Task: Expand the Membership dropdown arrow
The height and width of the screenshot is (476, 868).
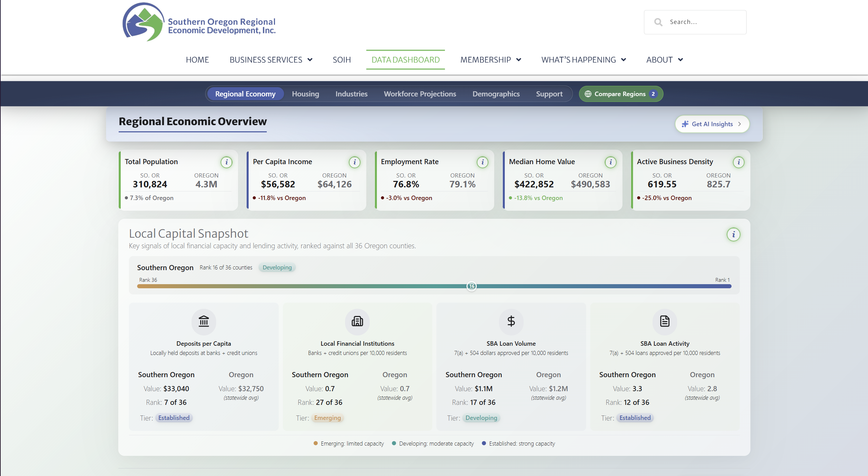Action: coord(518,60)
